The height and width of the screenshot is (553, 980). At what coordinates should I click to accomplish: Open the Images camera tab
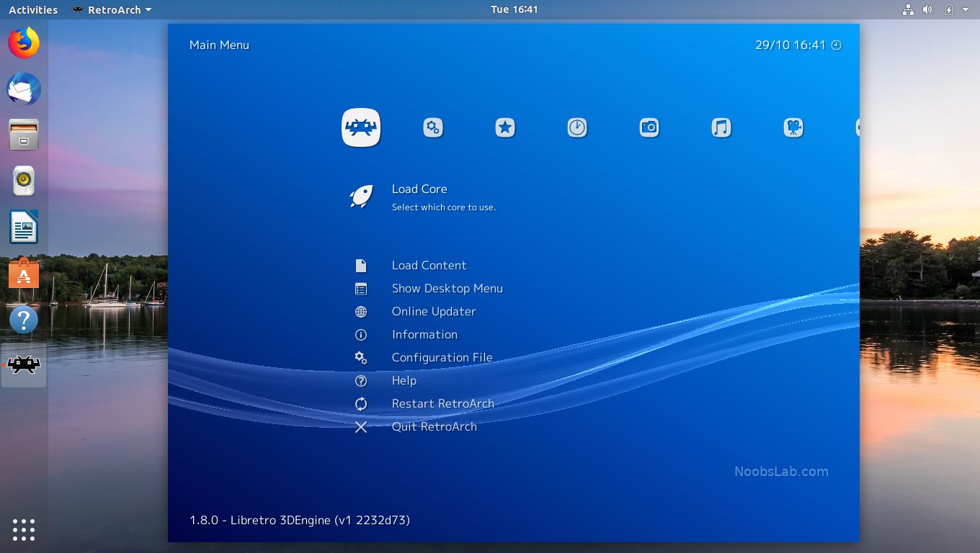(x=649, y=127)
